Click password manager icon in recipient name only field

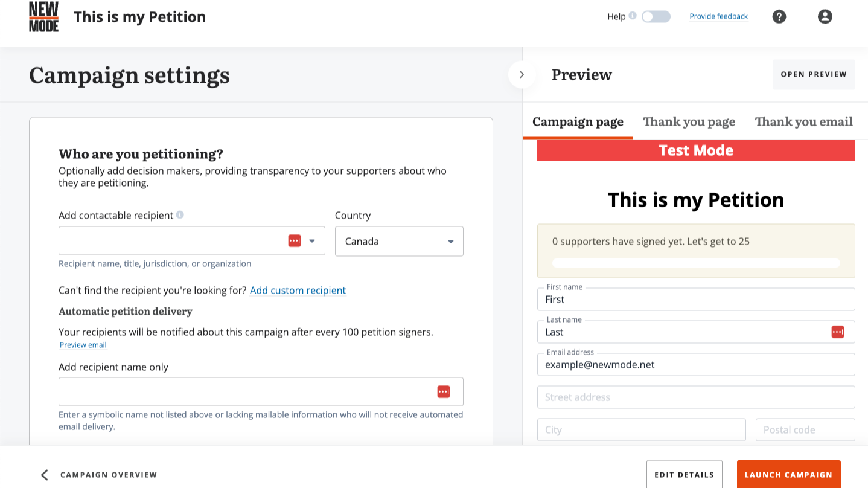point(444,392)
